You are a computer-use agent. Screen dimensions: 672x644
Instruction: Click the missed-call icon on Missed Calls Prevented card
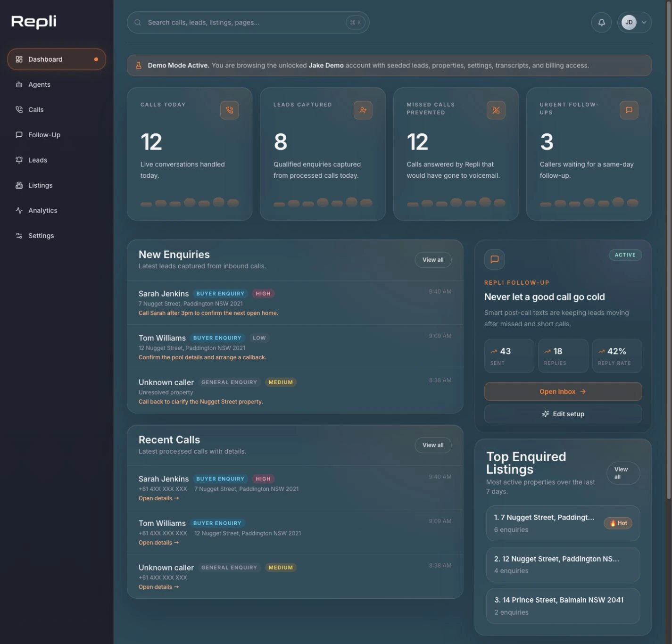[x=496, y=110]
